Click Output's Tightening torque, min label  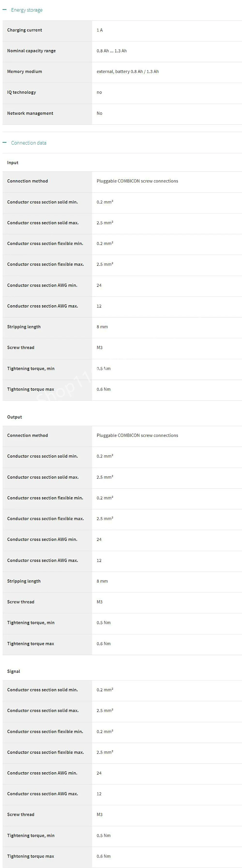point(31,623)
